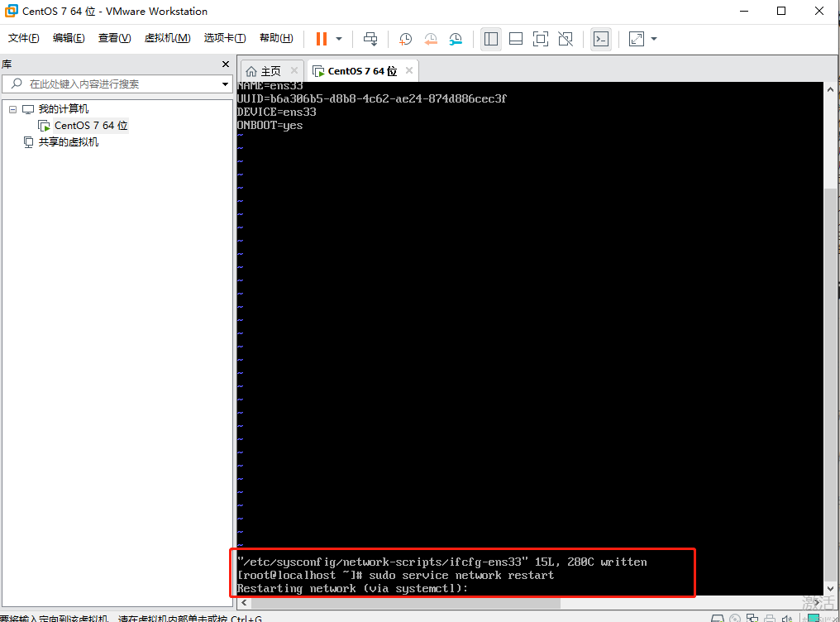Click the horizontal scrollbar thumb under the console
840x622 pixels.
(x=406, y=603)
